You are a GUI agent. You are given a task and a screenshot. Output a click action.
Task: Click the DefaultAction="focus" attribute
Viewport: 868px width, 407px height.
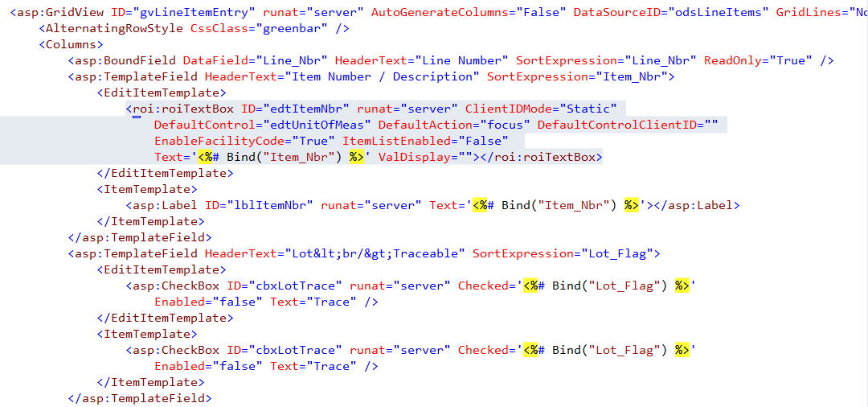coord(454,125)
